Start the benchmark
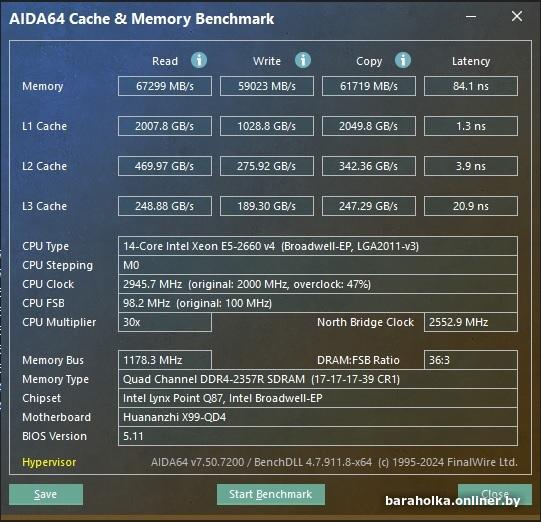The width and height of the screenshot is (541, 522). tap(271, 494)
